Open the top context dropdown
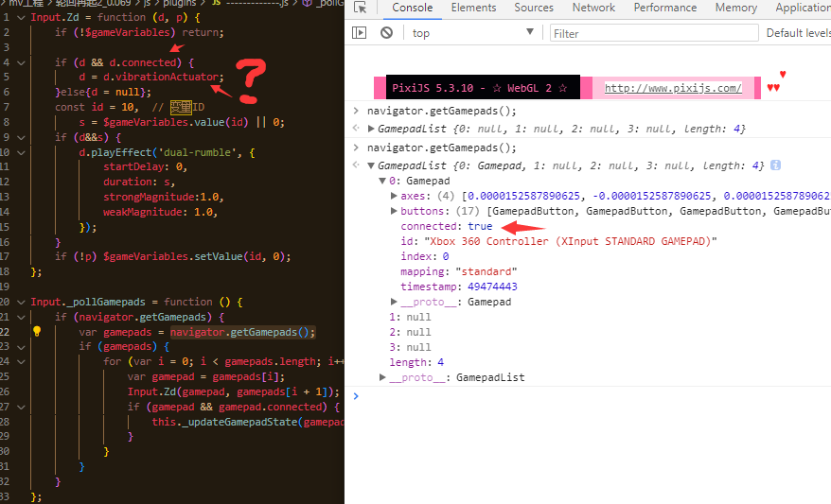Image resolution: width=831 pixels, height=504 pixels. coord(472,33)
